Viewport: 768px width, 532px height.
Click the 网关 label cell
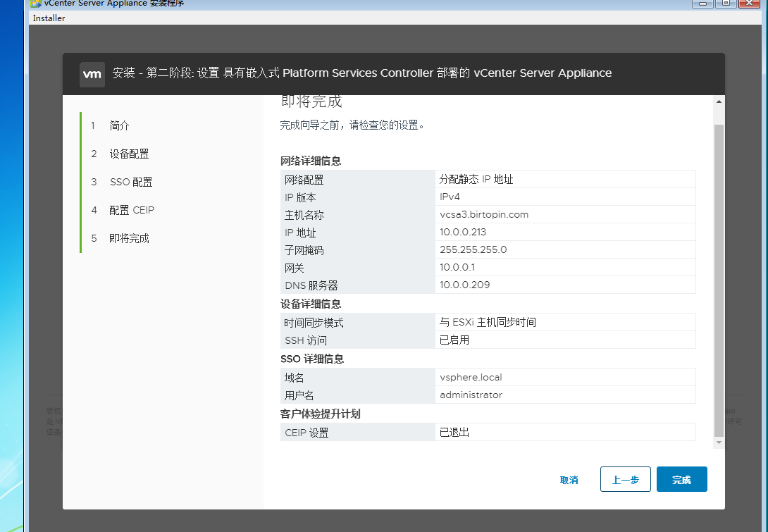tap(357, 268)
